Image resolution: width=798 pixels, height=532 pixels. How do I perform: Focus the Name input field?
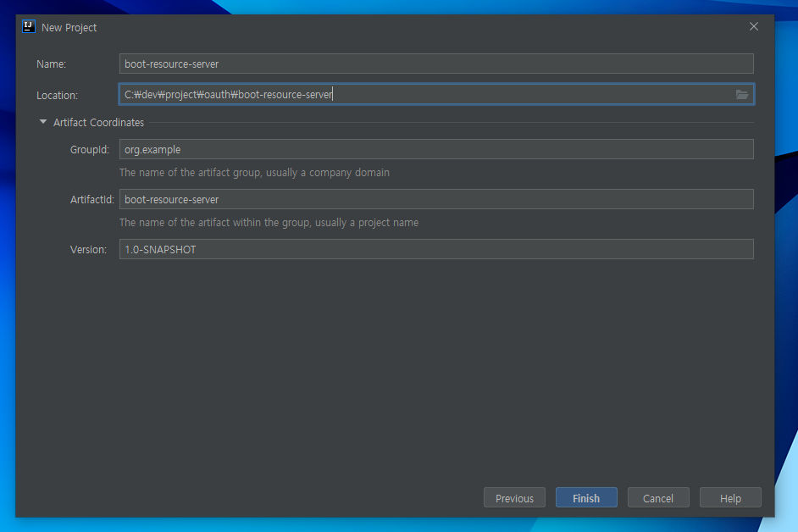point(436,64)
